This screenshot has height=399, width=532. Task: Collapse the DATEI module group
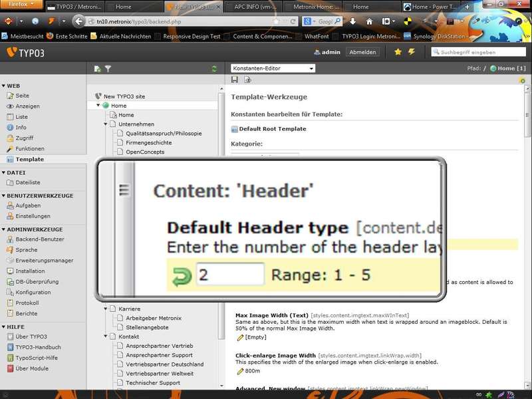(3, 173)
